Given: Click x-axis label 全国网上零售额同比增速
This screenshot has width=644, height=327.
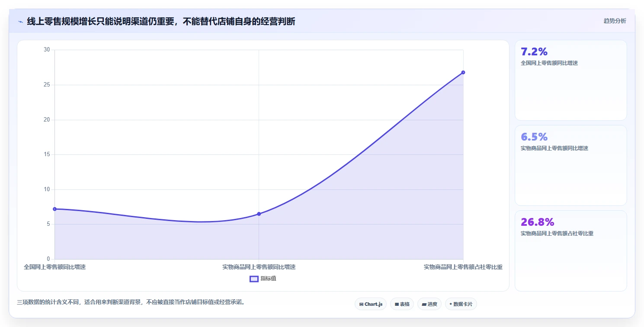Looking at the screenshot, I should point(54,267).
